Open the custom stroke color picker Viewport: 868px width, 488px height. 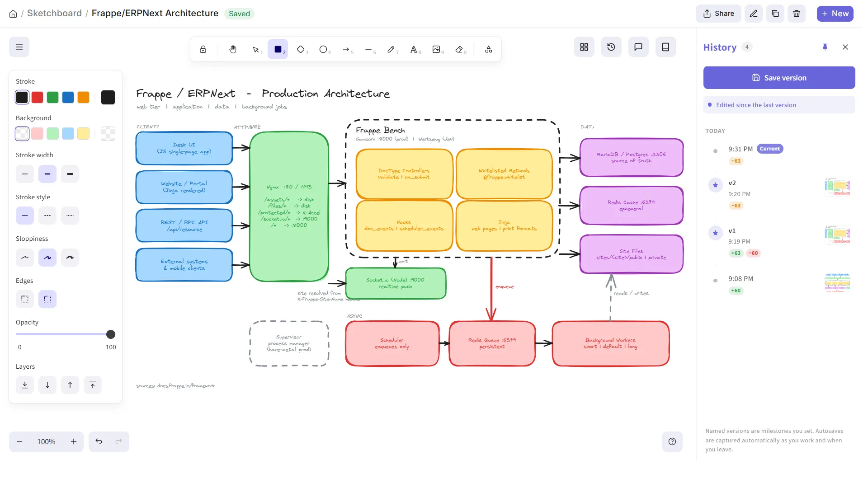coord(108,97)
